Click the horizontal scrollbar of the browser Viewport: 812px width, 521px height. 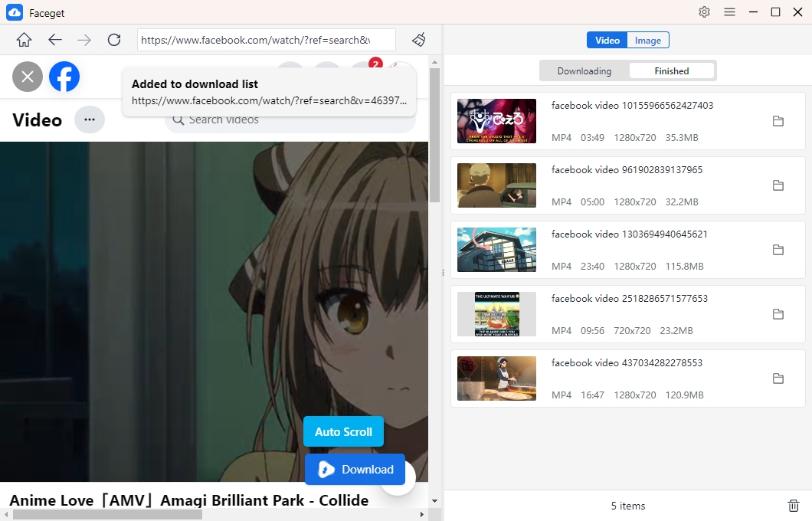coord(107,514)
